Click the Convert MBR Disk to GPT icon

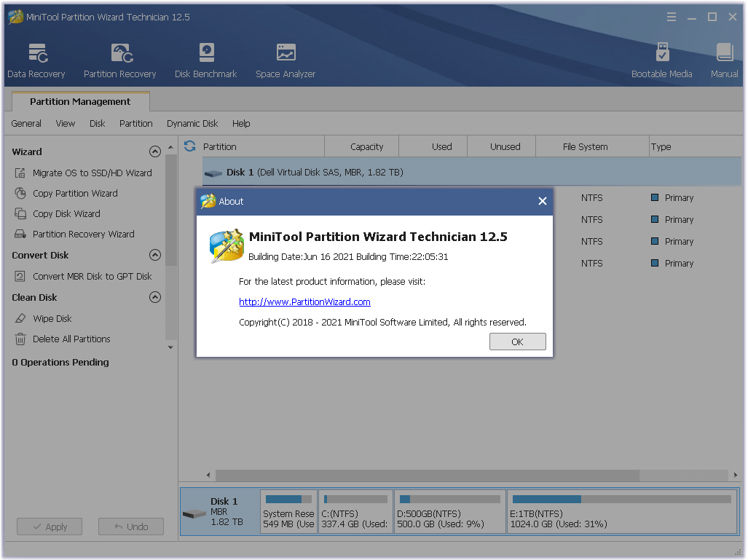point(20,276)
